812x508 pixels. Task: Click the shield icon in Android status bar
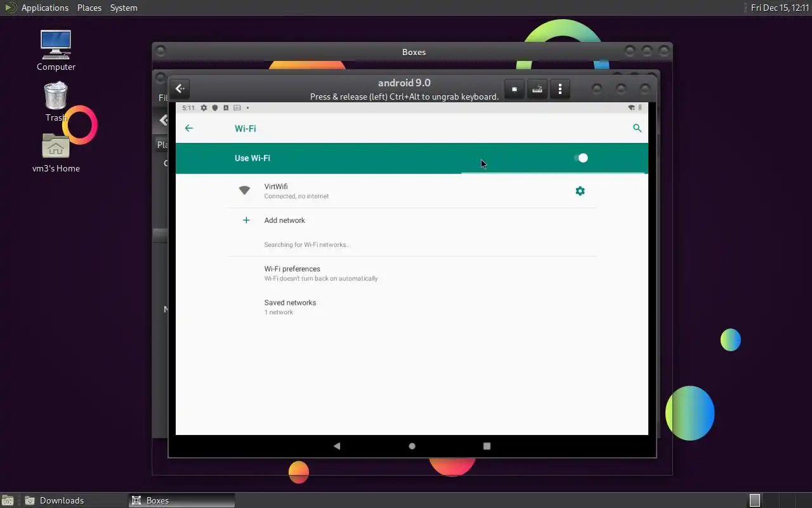215,108
